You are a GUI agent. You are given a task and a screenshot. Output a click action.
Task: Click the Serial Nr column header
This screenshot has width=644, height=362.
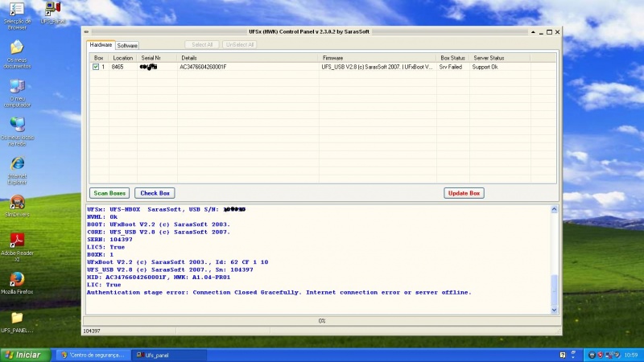coord(157,58)
